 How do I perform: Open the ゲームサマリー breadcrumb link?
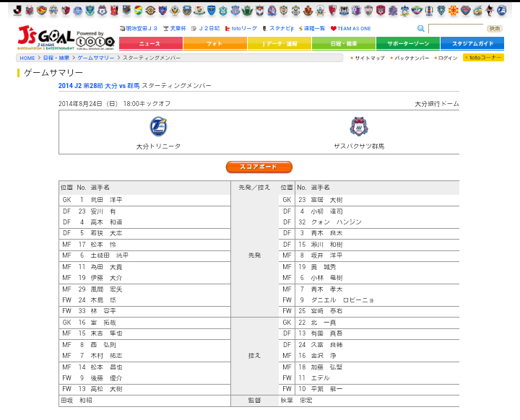click(95, 58)
